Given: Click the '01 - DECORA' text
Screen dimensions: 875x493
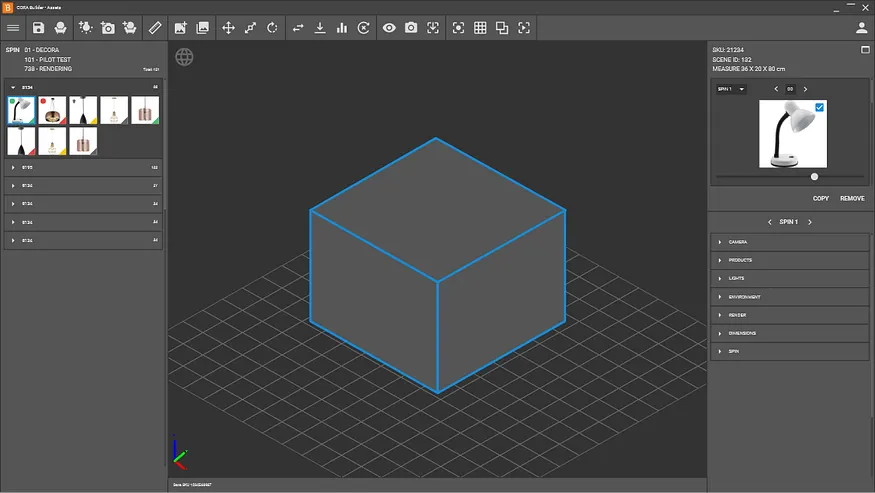Looking at the screenshot, I should 41,50.
